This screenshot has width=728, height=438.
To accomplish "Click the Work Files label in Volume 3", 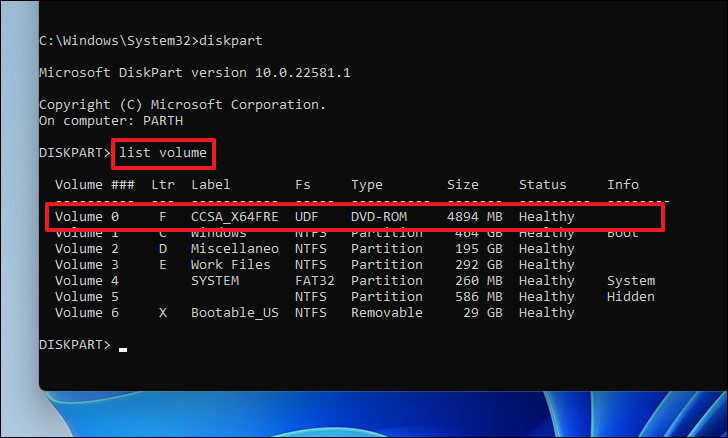I will [x=231, y=265].
